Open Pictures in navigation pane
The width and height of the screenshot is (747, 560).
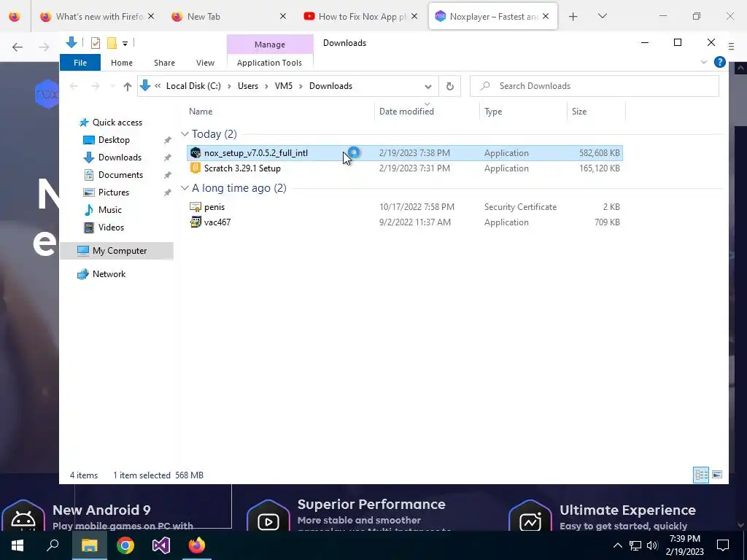(113, 192)
